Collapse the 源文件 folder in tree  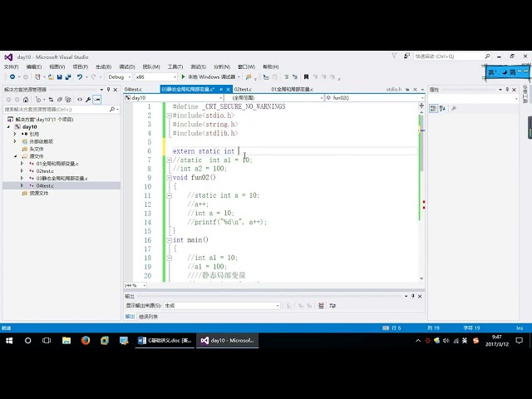[15, 156]
